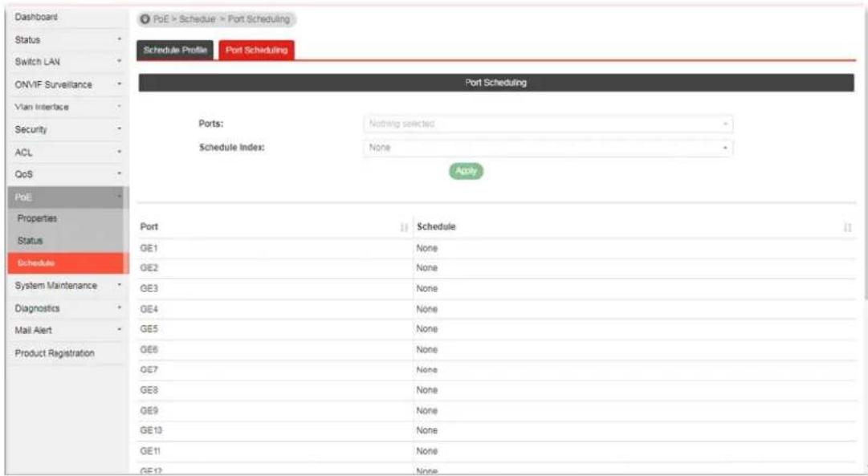Select the GE10 port row
Viewport: 868px width, 476px height.
point(496,431)
